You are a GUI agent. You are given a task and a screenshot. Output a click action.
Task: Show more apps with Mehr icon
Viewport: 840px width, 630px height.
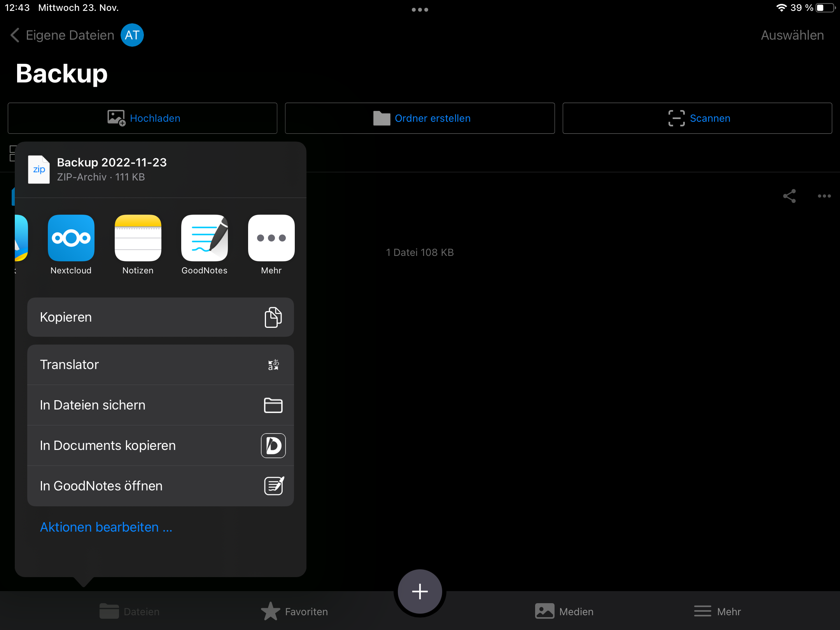(271, 238)
